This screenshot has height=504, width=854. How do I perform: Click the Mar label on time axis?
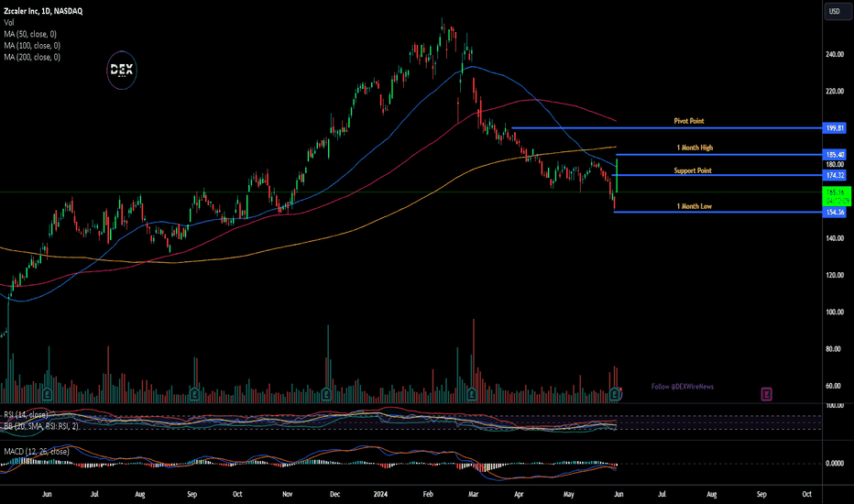[474, 494]
